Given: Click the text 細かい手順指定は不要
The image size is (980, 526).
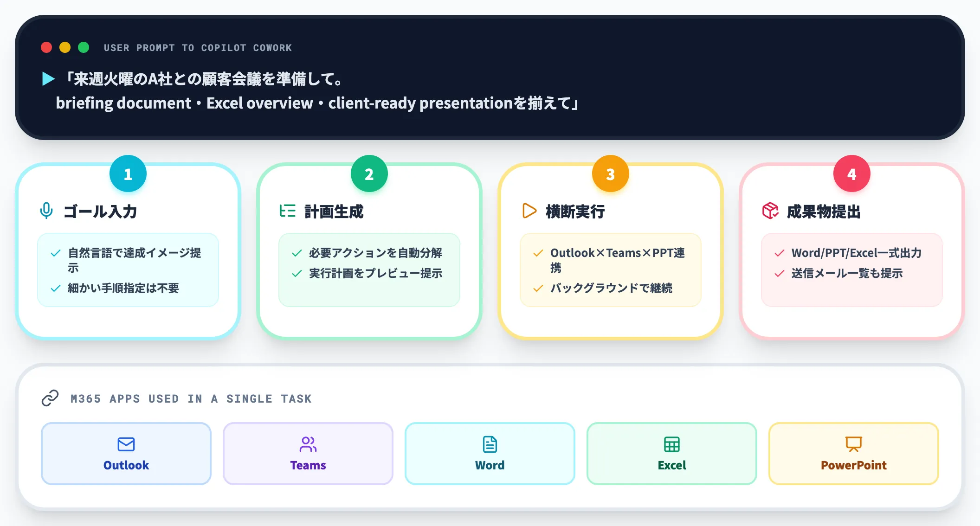Looking at the screenshot, I should pos(123,288).
